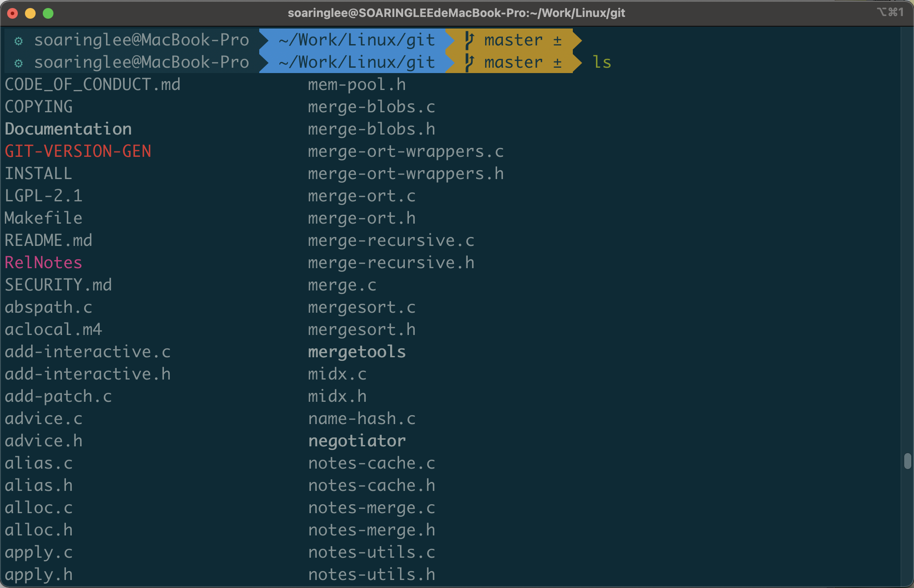Click the add-patch.c file name
The image size is (914, 588).
pos(58,396)
